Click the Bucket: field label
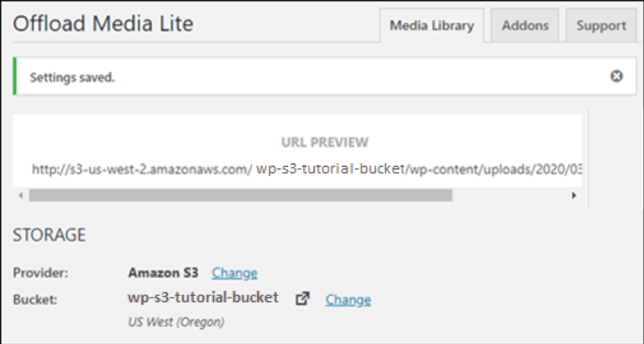 point(35,300)
